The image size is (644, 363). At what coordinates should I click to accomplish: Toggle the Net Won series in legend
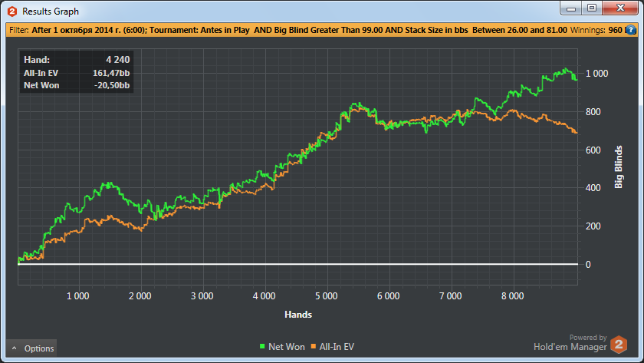[285, 348]
